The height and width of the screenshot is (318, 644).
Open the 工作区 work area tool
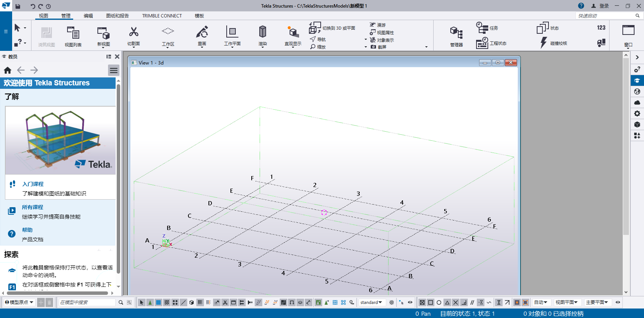point(168,36)
